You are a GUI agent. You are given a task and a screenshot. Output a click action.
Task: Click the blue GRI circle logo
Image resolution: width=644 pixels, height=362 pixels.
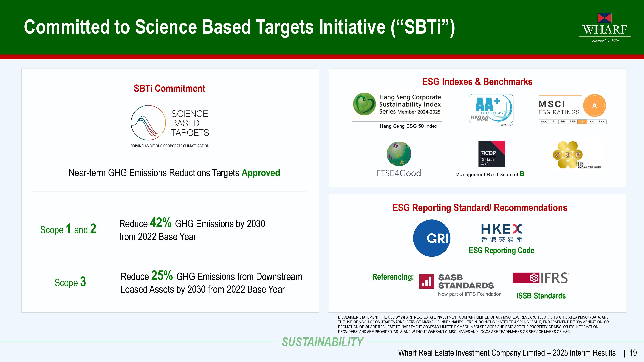coord(432,238)
